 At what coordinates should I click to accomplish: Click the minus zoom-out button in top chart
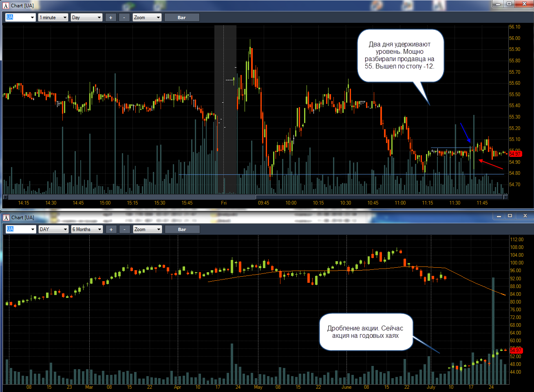pos(124,18)
